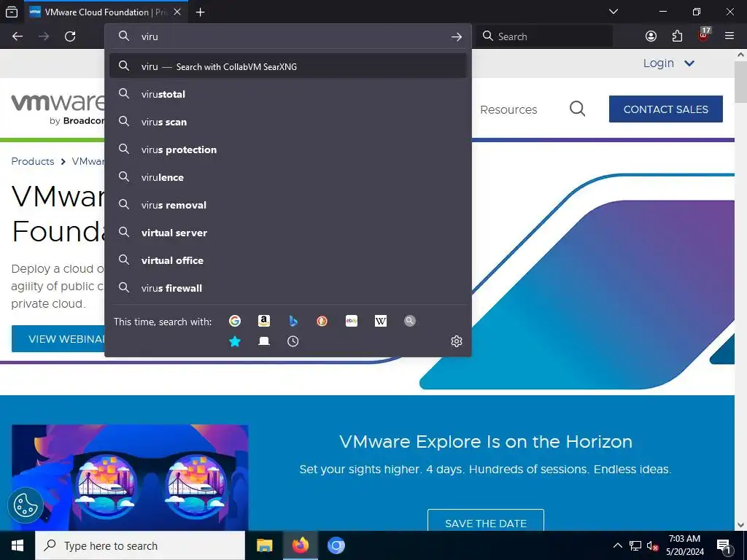Viewport: 747px width, 560px height.
Task: Search this time with Google icon
Action: coord(235,321)
